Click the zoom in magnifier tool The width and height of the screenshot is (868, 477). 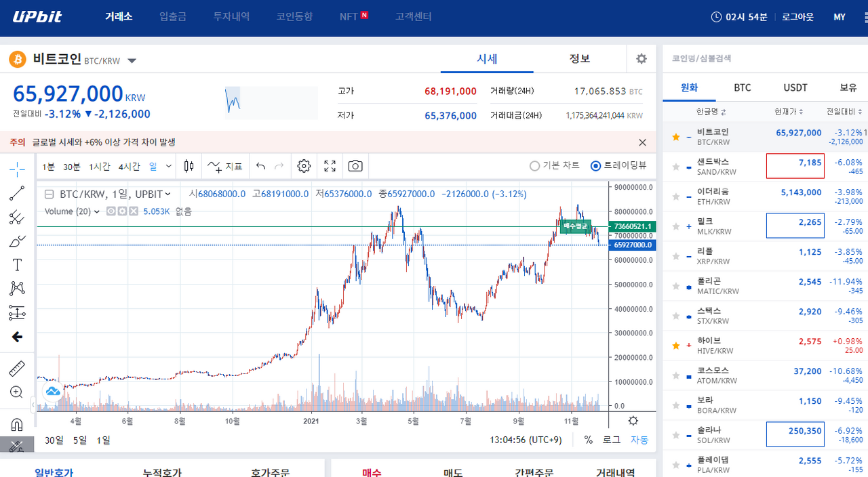point(18,392)
